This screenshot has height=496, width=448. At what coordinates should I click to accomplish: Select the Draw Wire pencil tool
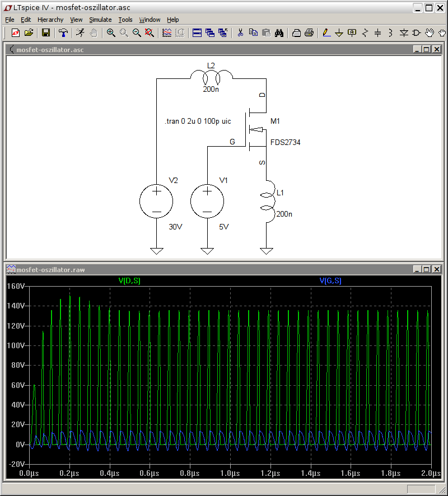(326, 32)
